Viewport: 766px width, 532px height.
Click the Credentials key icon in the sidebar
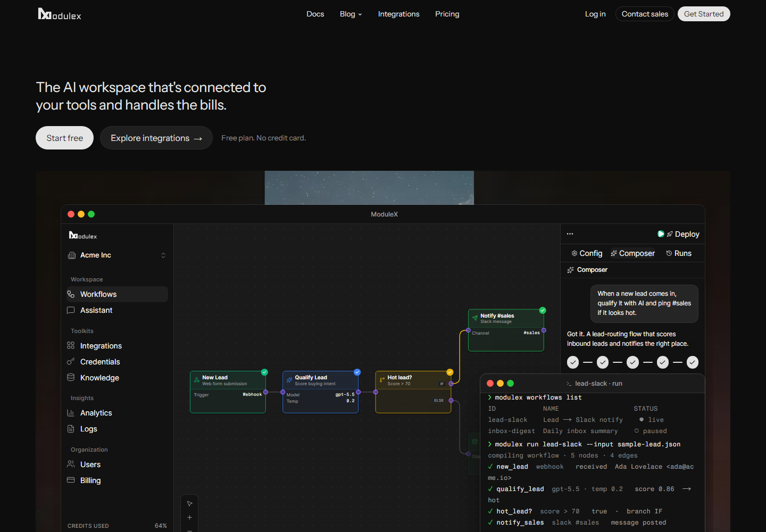pyautogui.click(x=71, y=362)
